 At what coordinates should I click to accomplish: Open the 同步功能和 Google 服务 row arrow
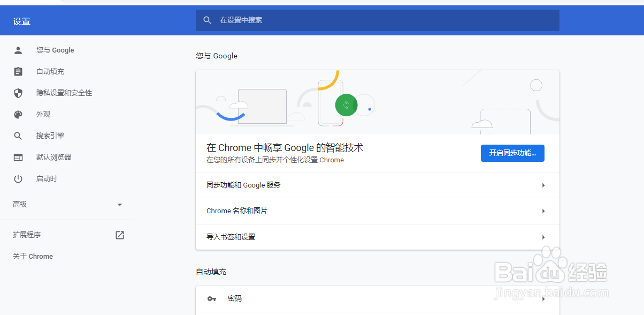[x=543, y=185]
